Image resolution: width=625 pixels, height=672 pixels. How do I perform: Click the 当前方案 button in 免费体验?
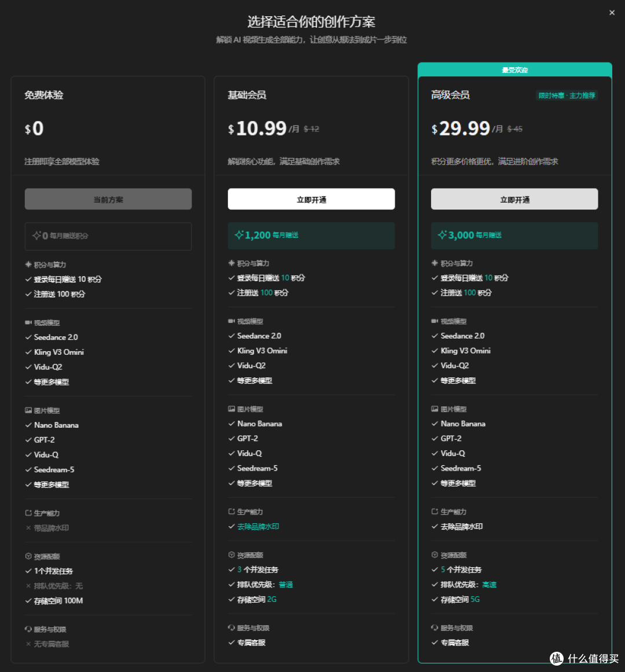[108, 199]
